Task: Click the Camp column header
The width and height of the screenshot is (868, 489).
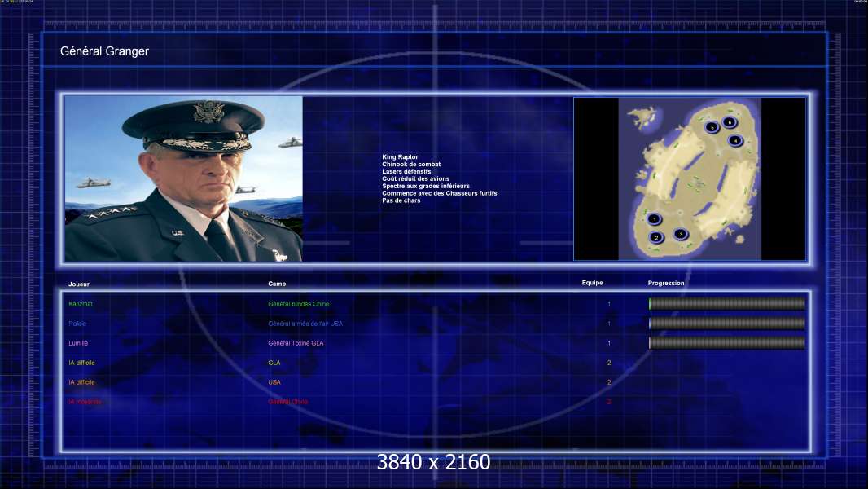Action: [277, 284]
